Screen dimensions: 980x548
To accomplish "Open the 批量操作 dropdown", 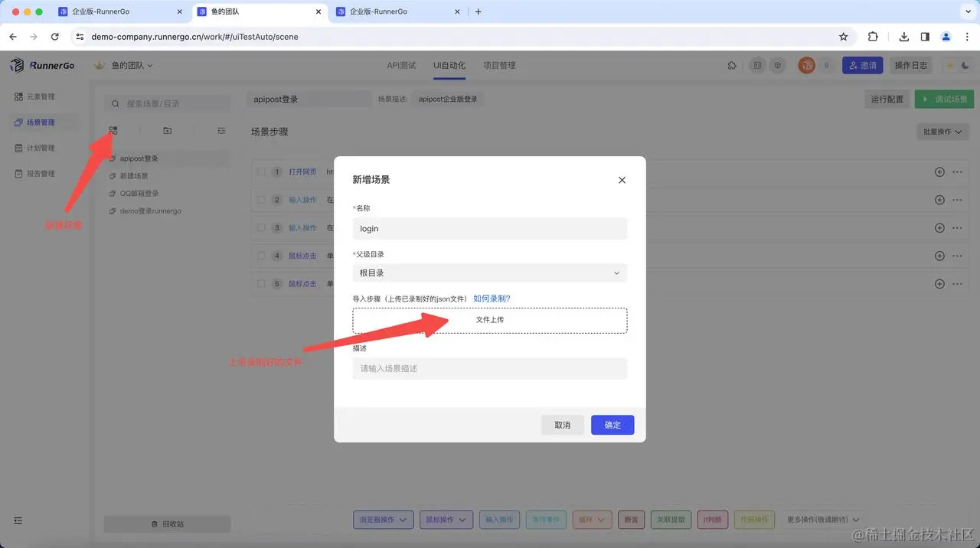I will click(942, 132).
